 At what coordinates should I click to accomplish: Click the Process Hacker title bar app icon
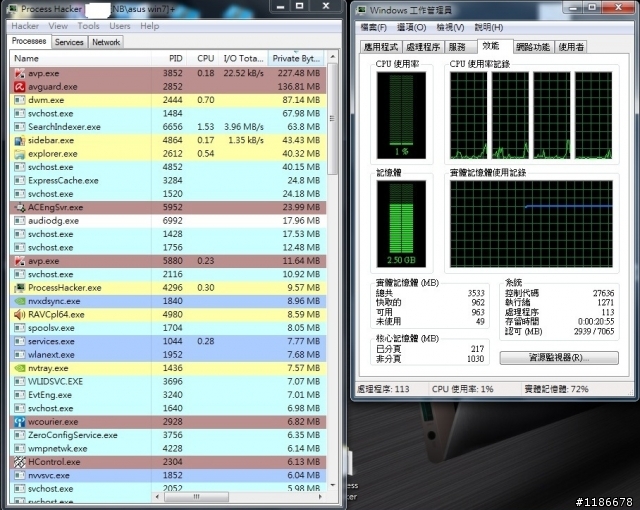13,9
